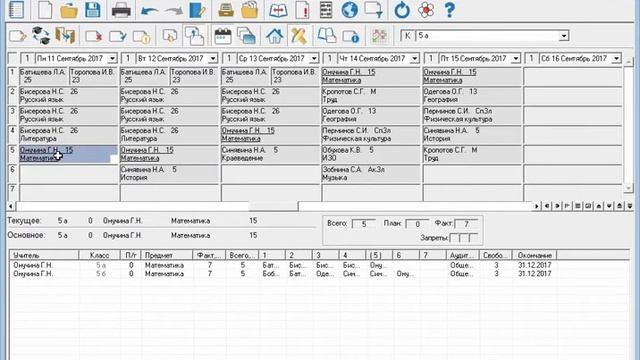Click the Свобо... column header
Screen dimensions: 640x360
coord(496,255)
